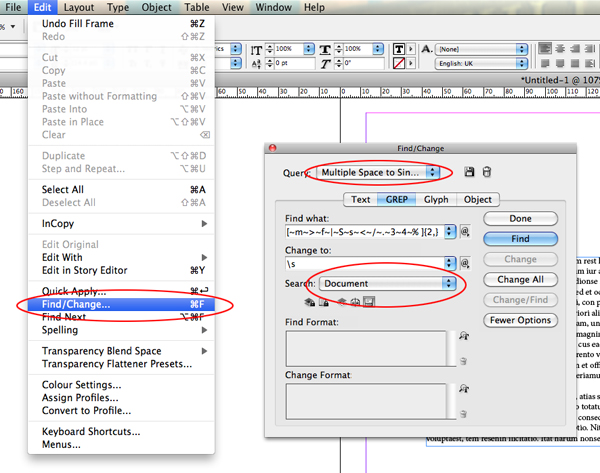Image resolution: width=600 pixels, height=473 pixels.
Task: Specify attributes to find in Find Format
Action: click(464, 336)
